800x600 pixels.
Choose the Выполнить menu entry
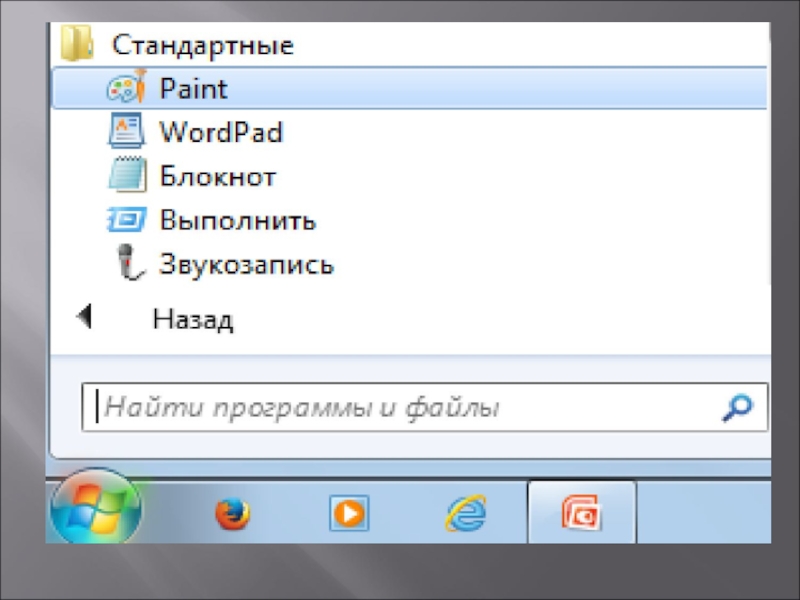click(x=238, y=220)
